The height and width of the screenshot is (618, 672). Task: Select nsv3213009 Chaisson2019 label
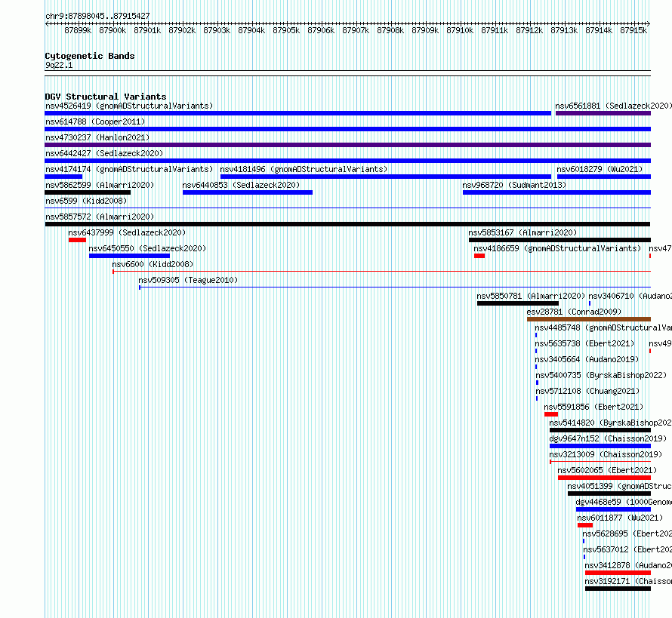606,454
